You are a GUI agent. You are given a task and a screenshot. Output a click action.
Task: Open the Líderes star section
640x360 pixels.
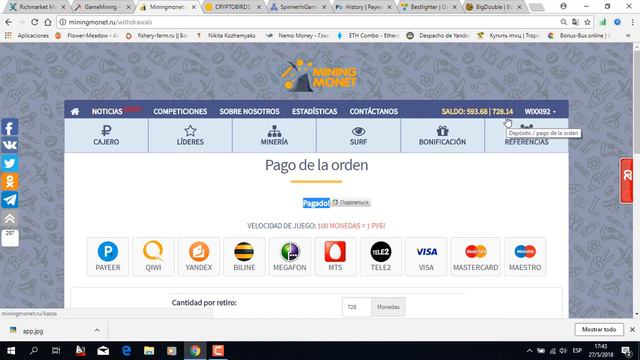(x=190, y=136)
